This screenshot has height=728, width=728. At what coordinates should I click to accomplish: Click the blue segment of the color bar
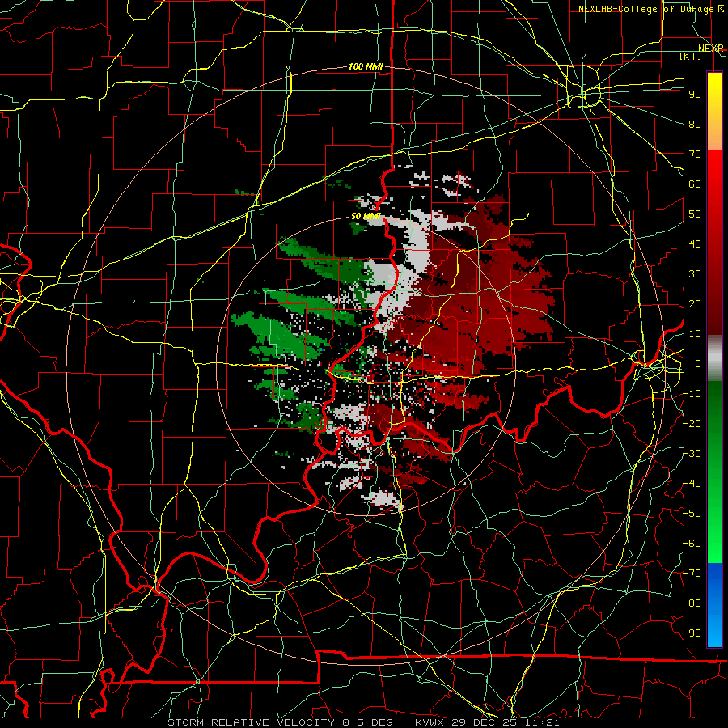714,605
